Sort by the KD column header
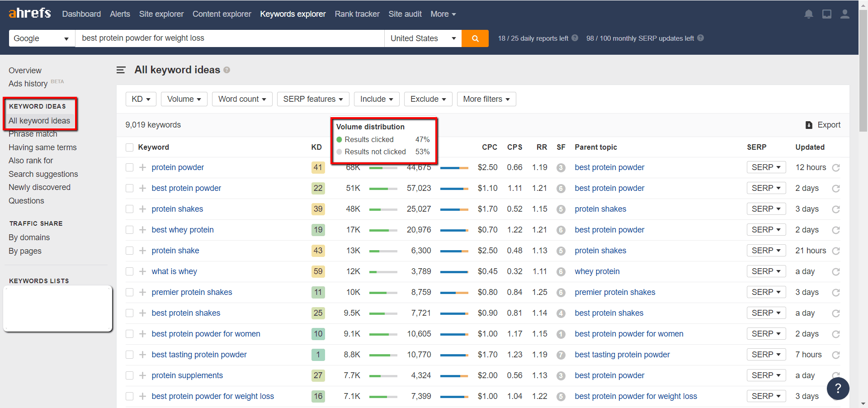Viewport: 868px width, 408px height. coord(316,147)
